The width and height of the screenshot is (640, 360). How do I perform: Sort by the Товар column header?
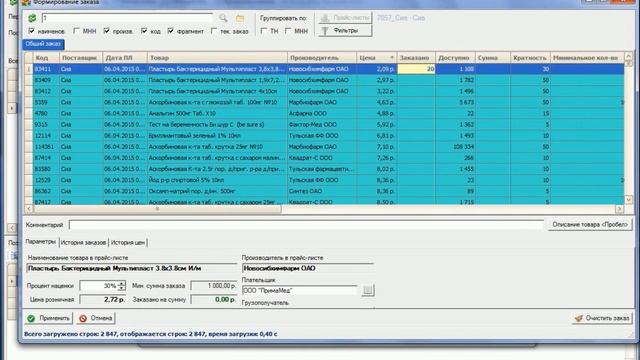pyautogui.click(x=217, y=58)
